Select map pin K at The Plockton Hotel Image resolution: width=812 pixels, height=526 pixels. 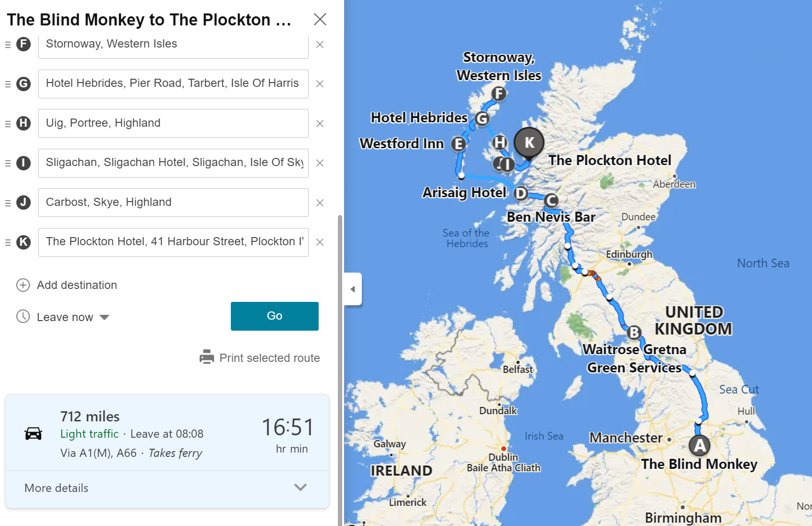[x=529, y=143]
